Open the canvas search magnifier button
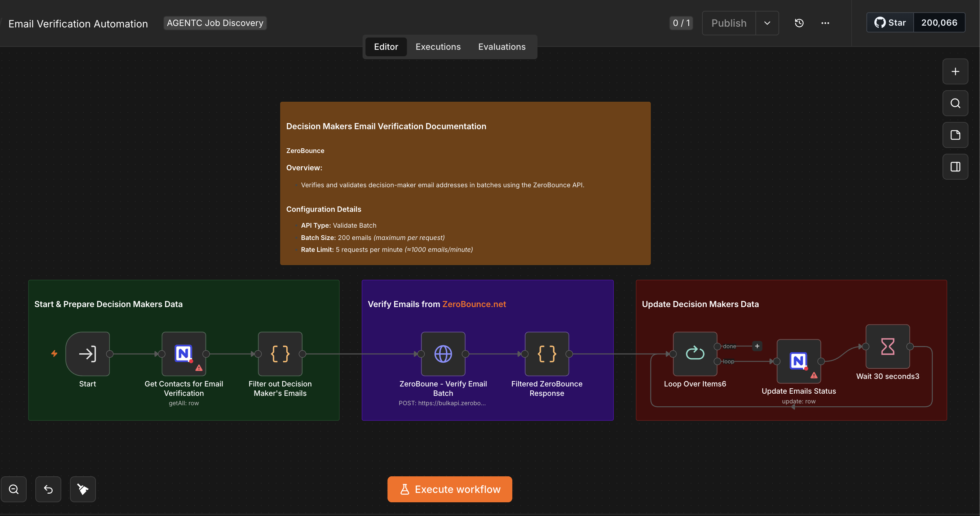Viewport: 980px width, 516px height. (x=955, y=103)
